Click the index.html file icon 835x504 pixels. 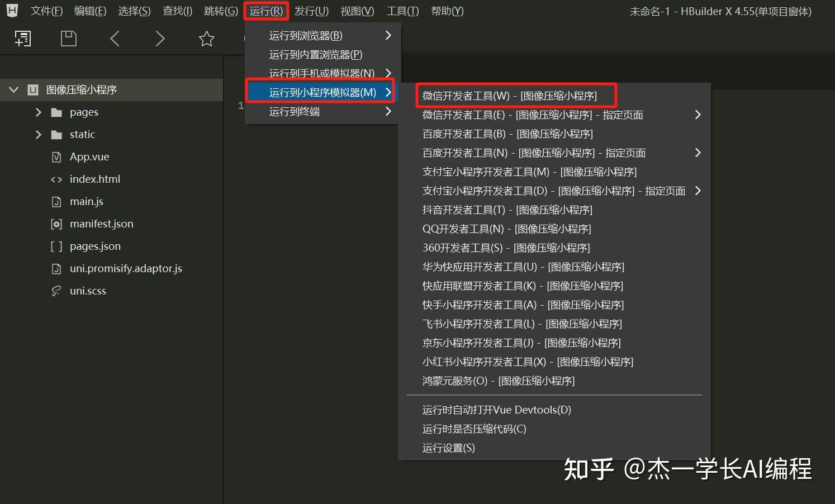point(56,179)
